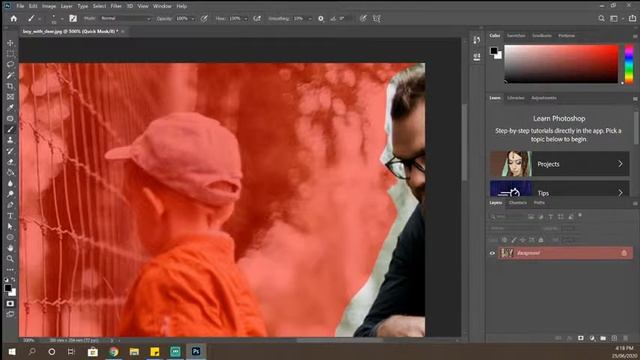
Task: Open the Mode Normal dropdown
Action: pos(126,18)
